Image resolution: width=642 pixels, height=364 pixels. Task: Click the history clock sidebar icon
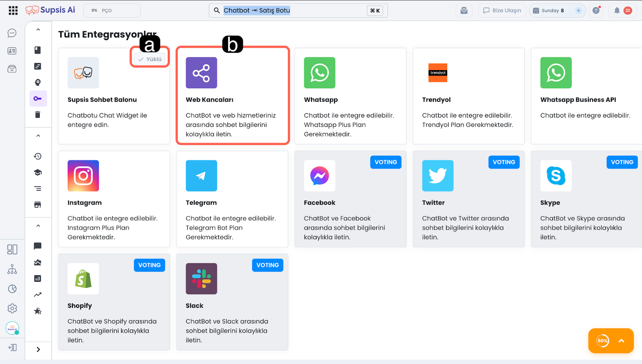coord(38,156)
